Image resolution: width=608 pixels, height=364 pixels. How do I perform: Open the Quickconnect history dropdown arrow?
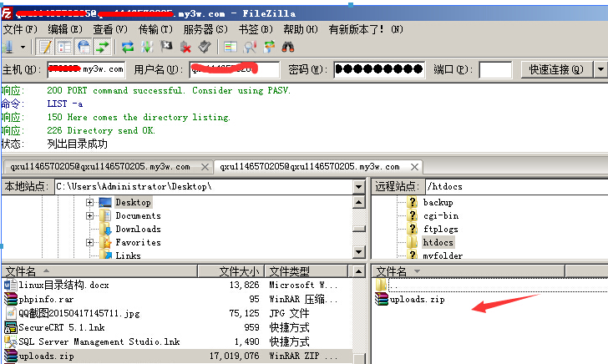tap(600, 69)
